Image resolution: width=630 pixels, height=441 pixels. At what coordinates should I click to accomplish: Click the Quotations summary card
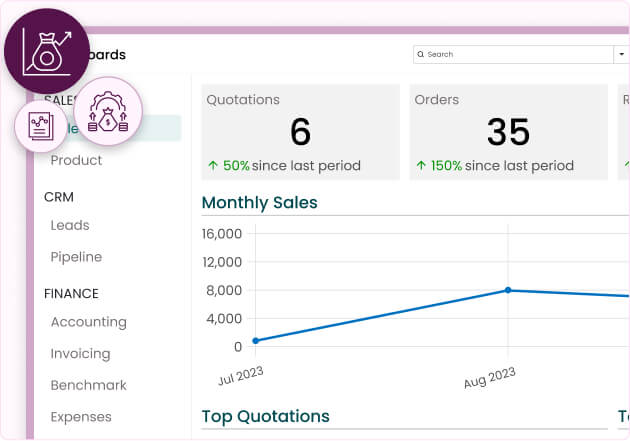[300, 132]
